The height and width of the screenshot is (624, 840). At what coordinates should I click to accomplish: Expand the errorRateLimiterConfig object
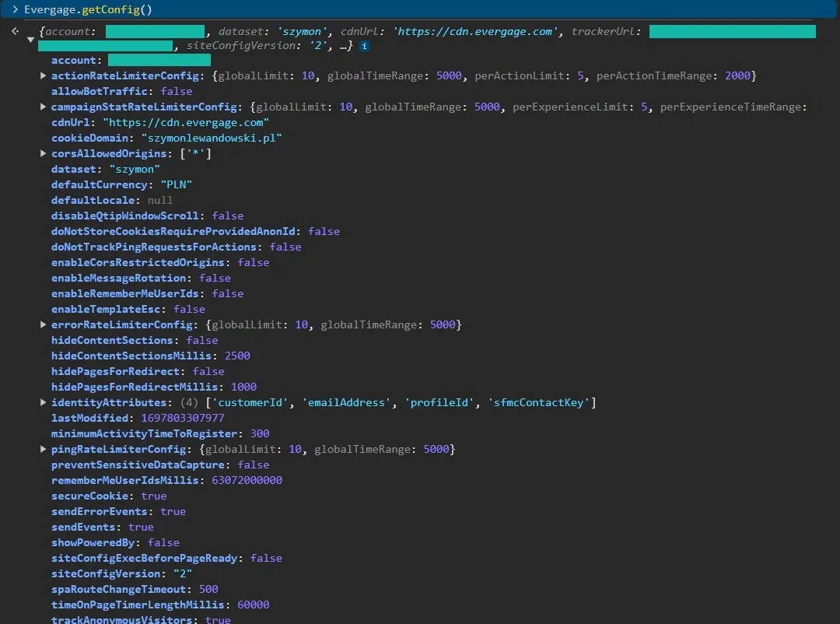(44, 324)
